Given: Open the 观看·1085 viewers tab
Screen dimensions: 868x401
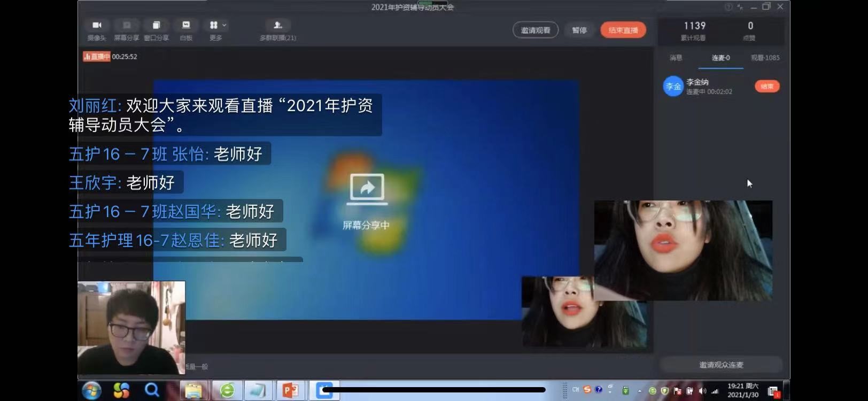Looking at the screenshot, I should click(x=765, y=58).
